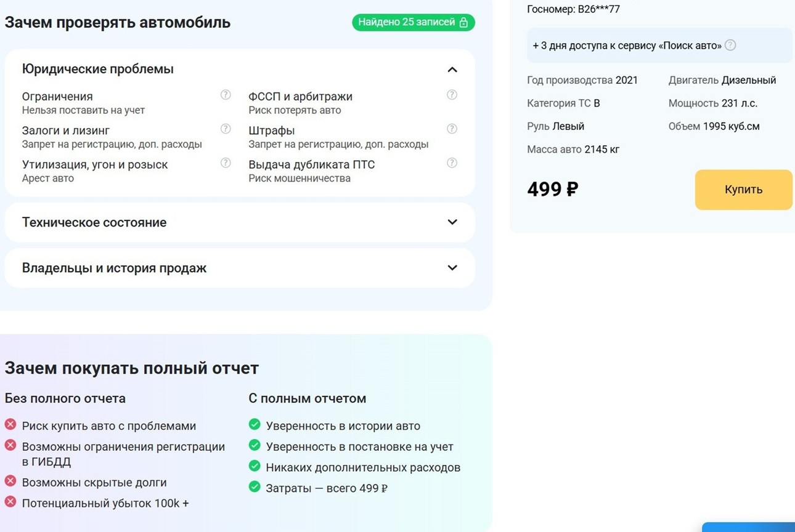
Task: Click green check beside Затраты — всего 499 ₽
Action: click(255, 487)
